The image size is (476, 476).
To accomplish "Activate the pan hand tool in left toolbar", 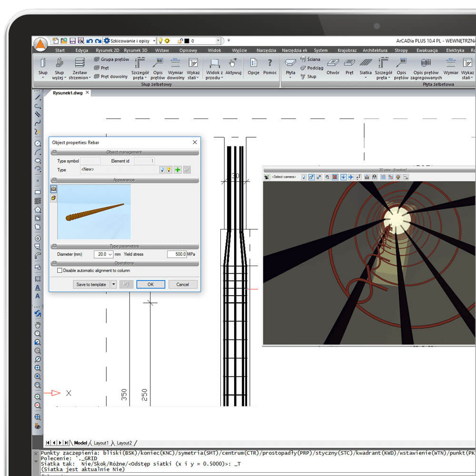I will coord(38,325).
